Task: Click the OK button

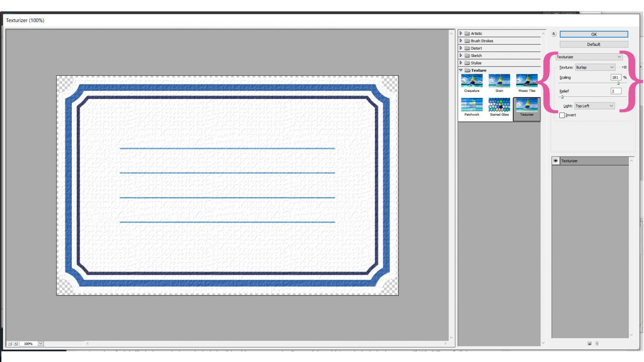Action: coord(593,34)
